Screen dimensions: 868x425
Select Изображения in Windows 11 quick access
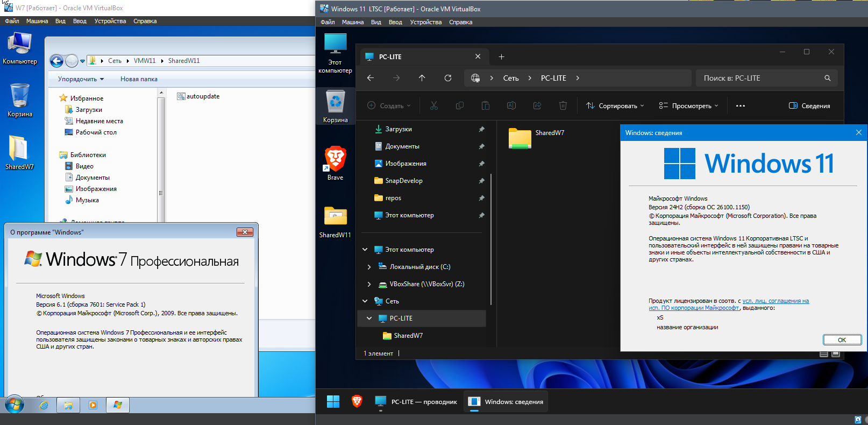click(x=405, y=164)
